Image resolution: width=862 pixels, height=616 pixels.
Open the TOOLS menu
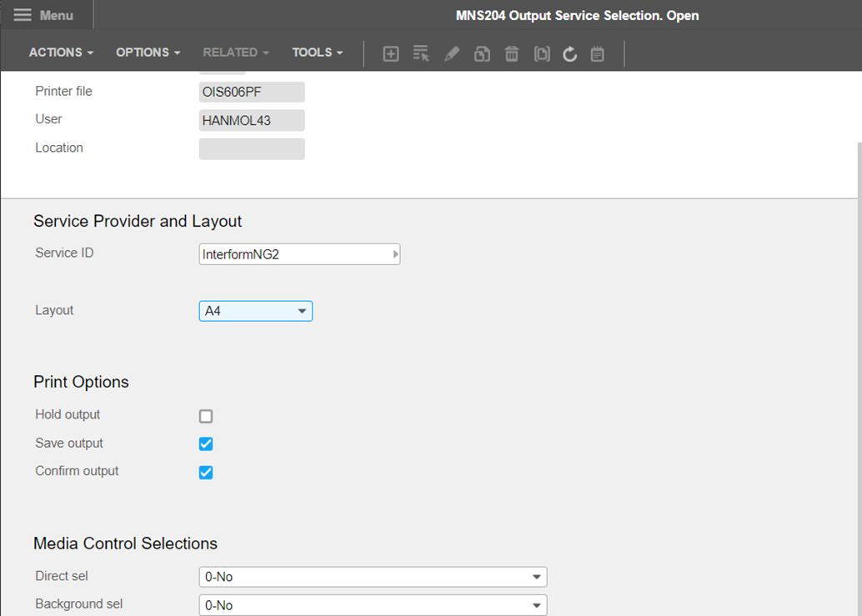[317, 53]
